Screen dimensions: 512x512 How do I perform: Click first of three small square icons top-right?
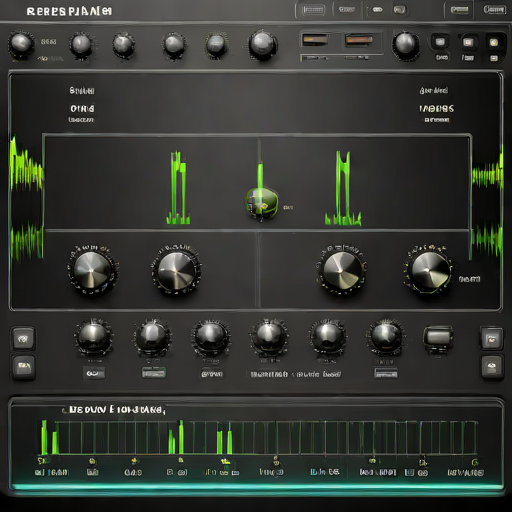(440, 42)
